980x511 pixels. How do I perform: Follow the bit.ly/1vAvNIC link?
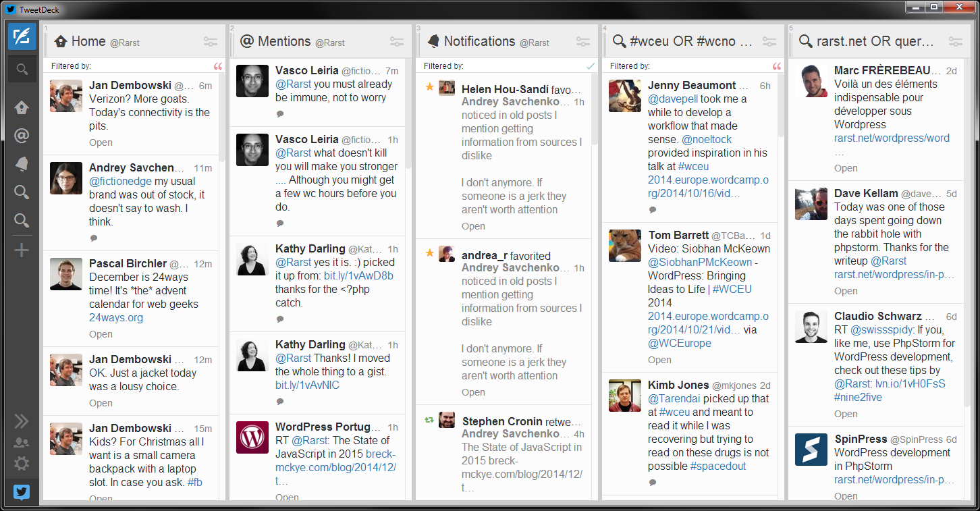307,385
